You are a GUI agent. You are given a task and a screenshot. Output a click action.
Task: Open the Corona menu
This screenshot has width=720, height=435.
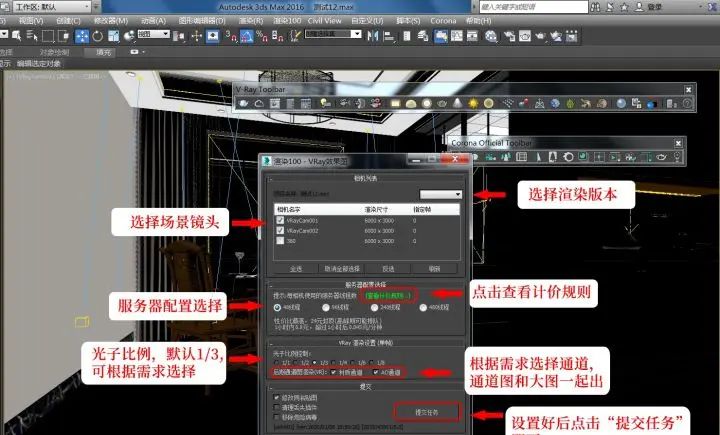(443, 21)
